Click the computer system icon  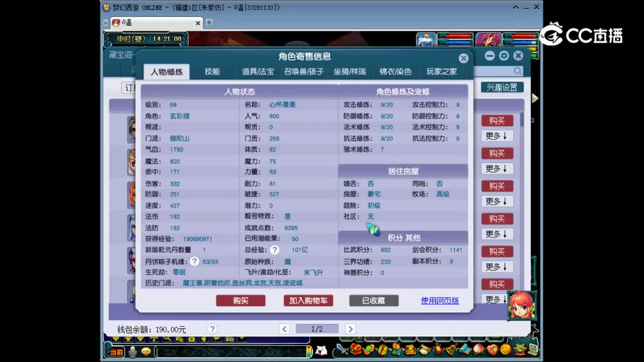click(532, 349)
